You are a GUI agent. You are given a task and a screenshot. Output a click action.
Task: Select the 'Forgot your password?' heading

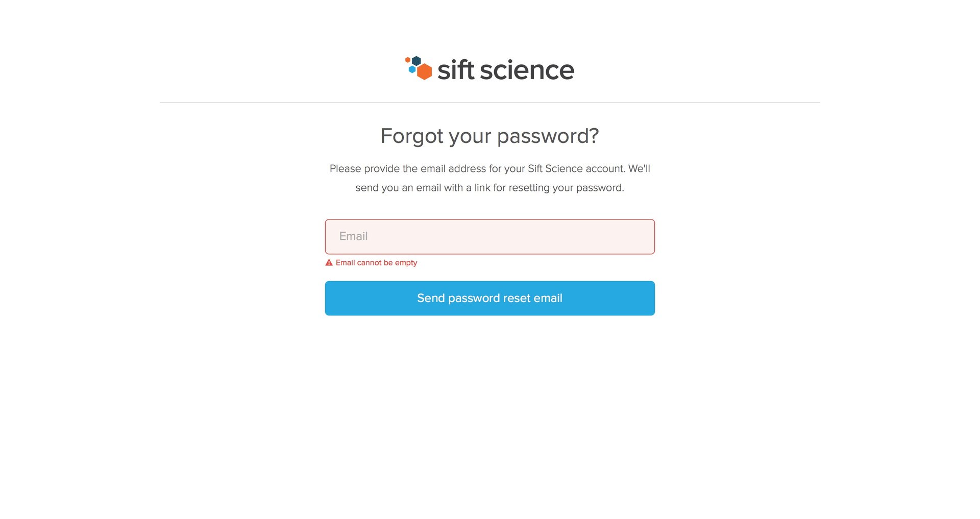pyautogui.click(x=489, y=136)
